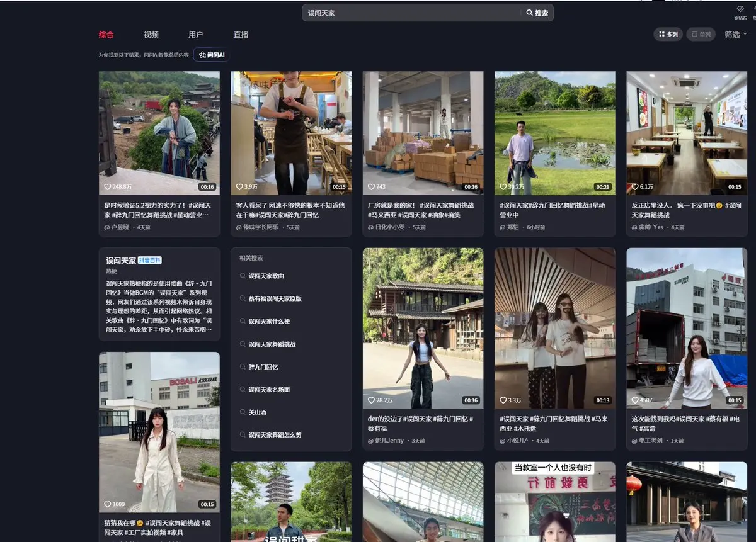Open the video thumbnail posted by 郑恺
This screenshot has width=756, height=542.
point(555,133)
